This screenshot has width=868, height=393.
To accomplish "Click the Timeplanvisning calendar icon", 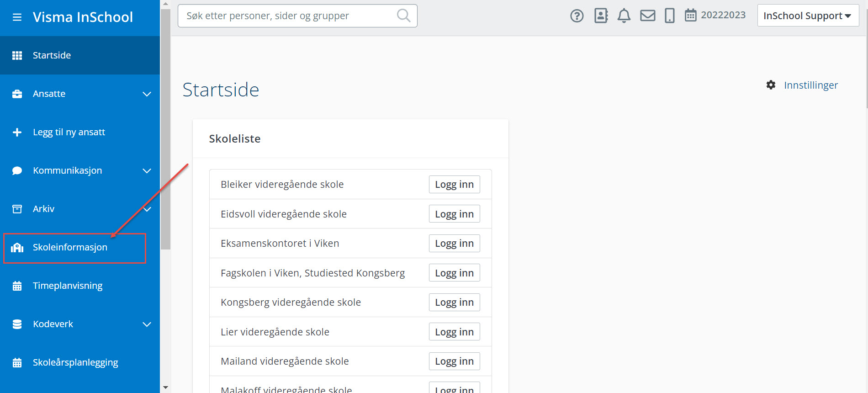I will tap(17, 286).
